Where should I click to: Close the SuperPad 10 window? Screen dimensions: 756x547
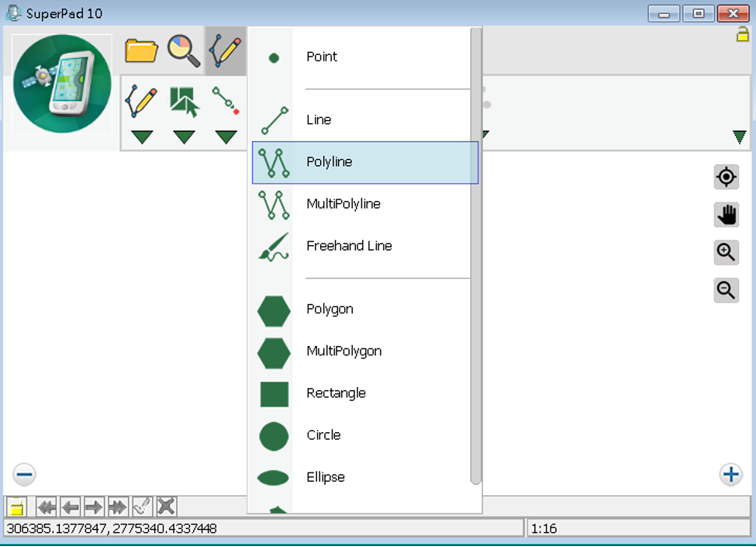point(733,13)
